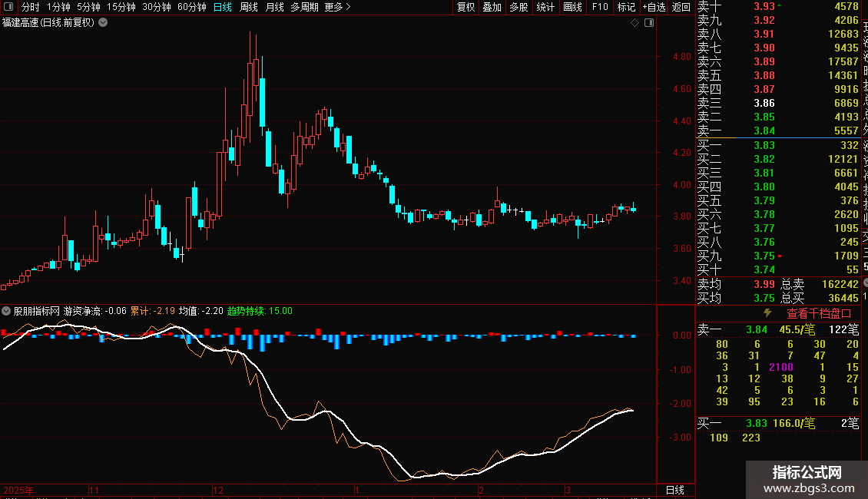Click the 12 month marker on time axis
Image resolution: width=868 pixels, height=499 pixels.
tap(218, 490)
